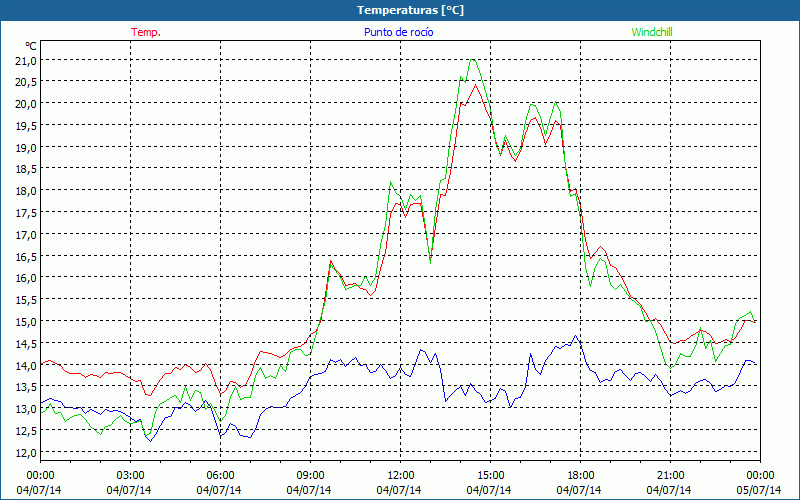Image resolution: width=800 pixels, height=500 pixels.
Task: Click the 18,0 y-axis value
Action: pos(26,191)
